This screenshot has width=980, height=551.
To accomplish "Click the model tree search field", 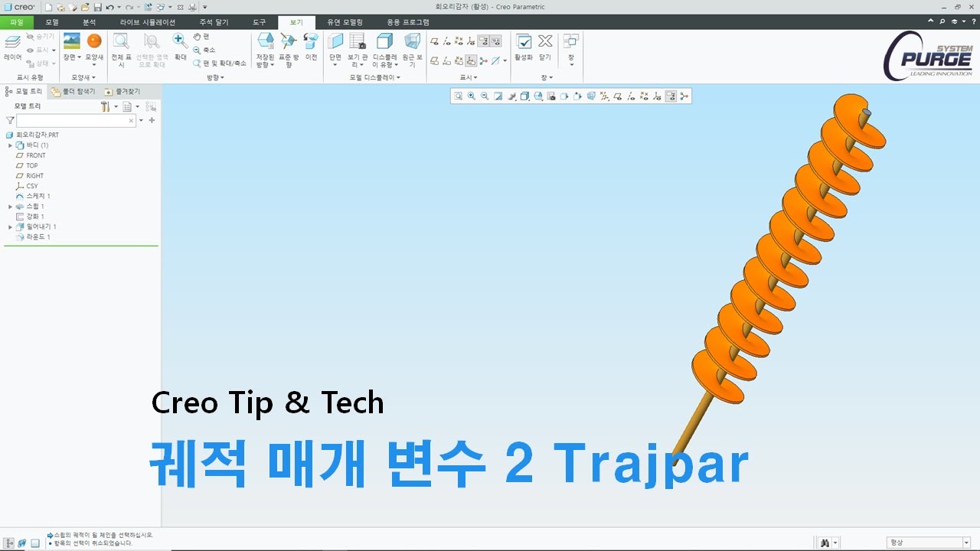I will click(x=77, y=120).
